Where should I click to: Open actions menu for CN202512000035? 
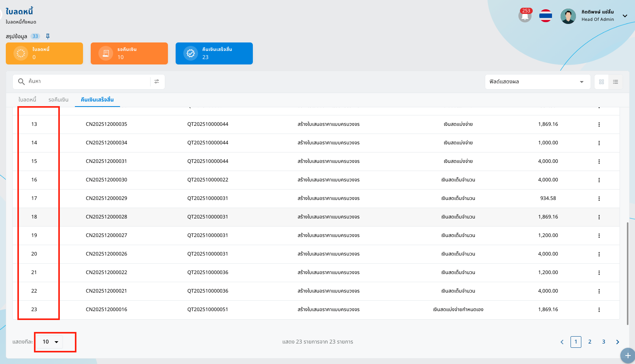[599, 124]
